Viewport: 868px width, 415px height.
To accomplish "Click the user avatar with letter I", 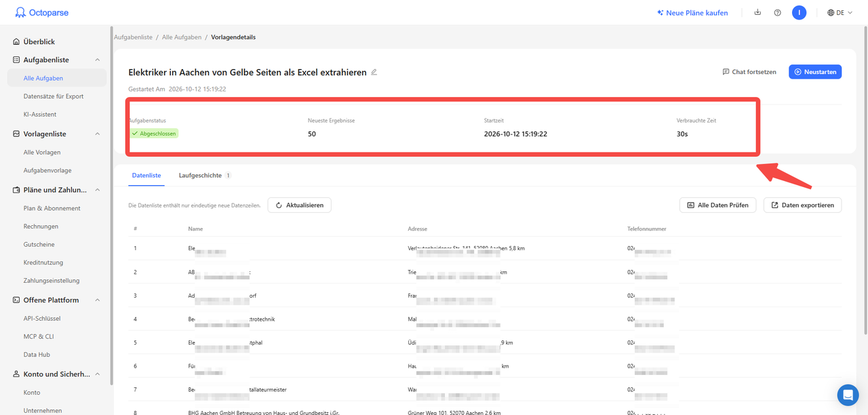I will [800, 12].
